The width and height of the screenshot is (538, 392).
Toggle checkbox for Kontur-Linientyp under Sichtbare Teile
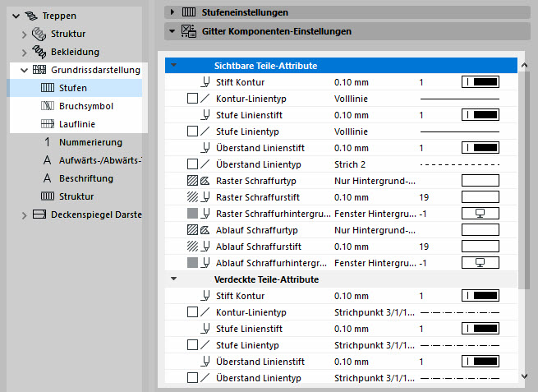click(192, 98)
